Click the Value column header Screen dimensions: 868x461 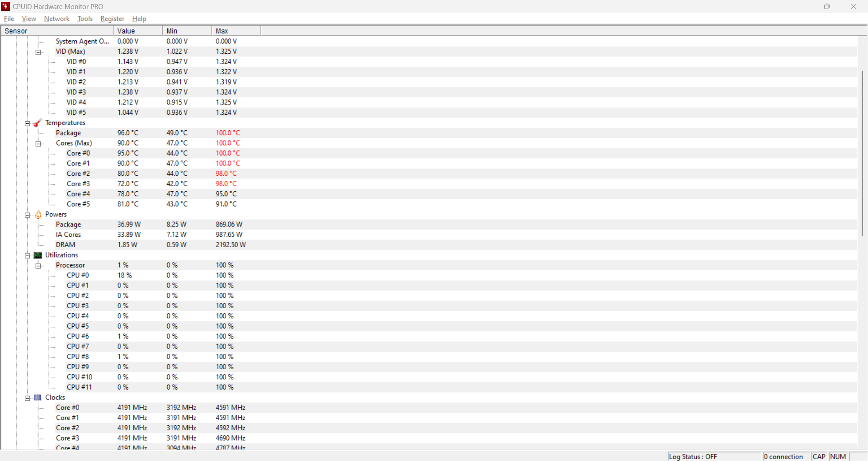[x=138, y=31]
